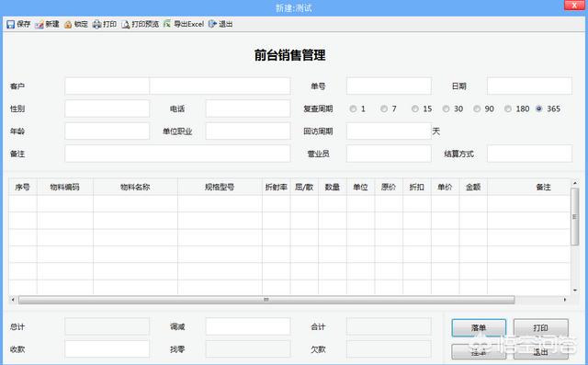Click the 欠款 read-only field
This screenshot has width=588, height=365.
pos(389,349)
